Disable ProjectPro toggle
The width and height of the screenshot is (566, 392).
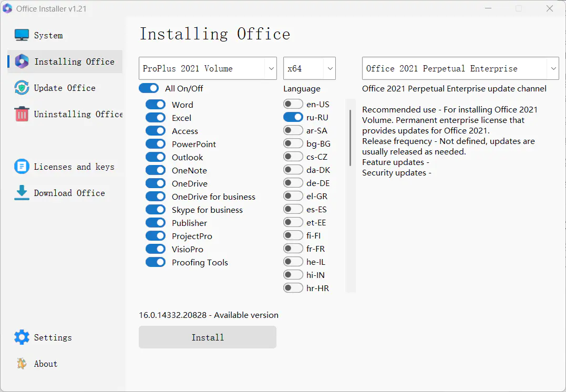tap(156, 236)
